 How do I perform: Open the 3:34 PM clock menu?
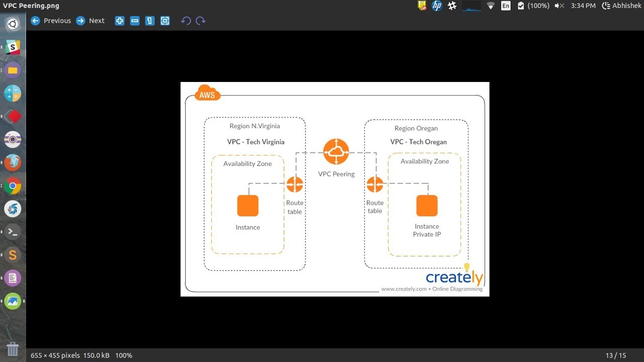[x=583, y=6]
